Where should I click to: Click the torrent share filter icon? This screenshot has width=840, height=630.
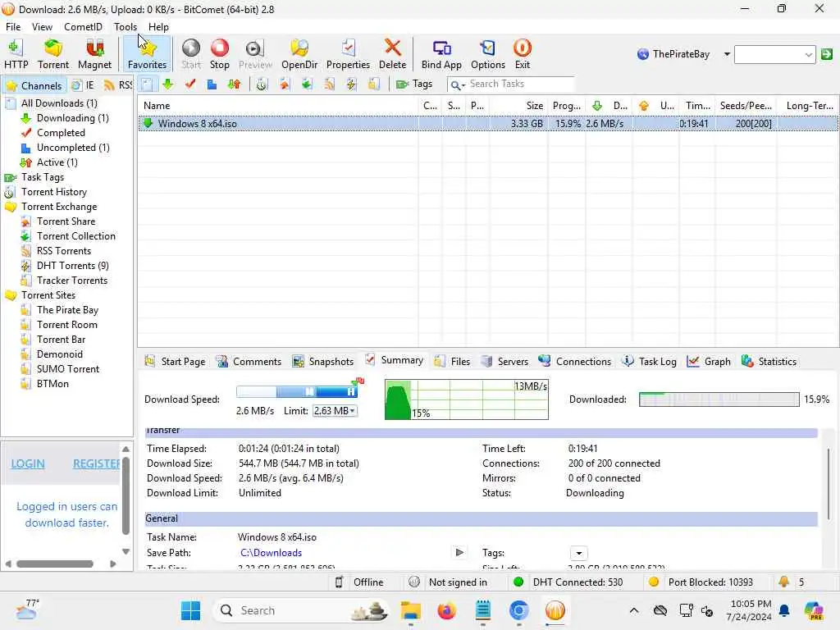click(284, 84)
